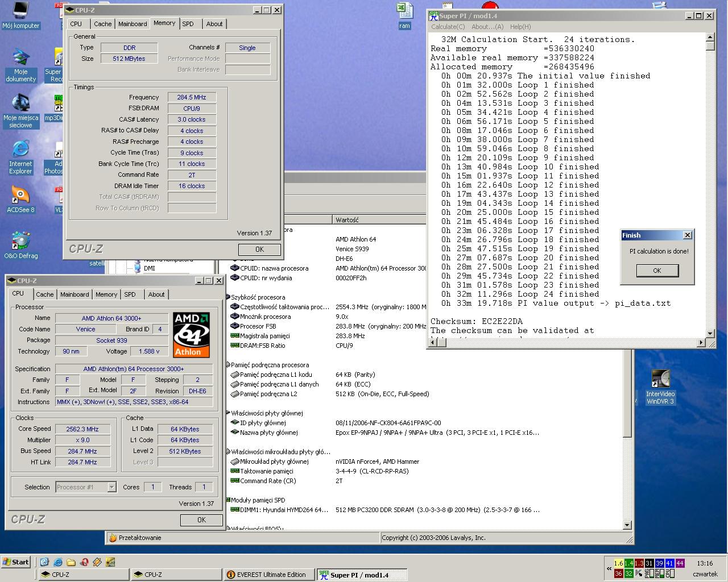Viewport: 728px width, 582px height.
Task: Open About tab in the top CPU-Z window
Action: pyautogui.click(x=214, y=24)
